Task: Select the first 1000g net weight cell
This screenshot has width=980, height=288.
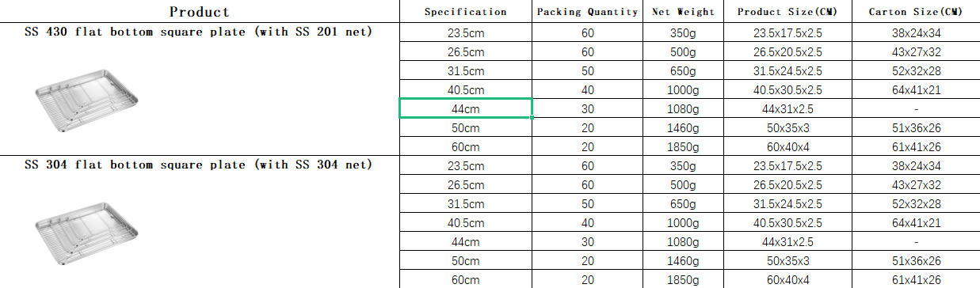Action: (x=683, y=90)
